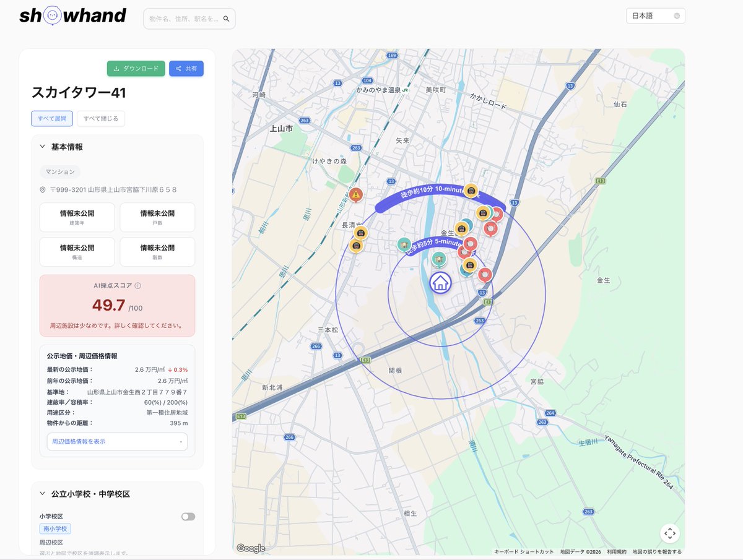Viewport: 743px width, 560px height.
Task: Click the train marker beside 金生 label
Action: pos(461,229)
